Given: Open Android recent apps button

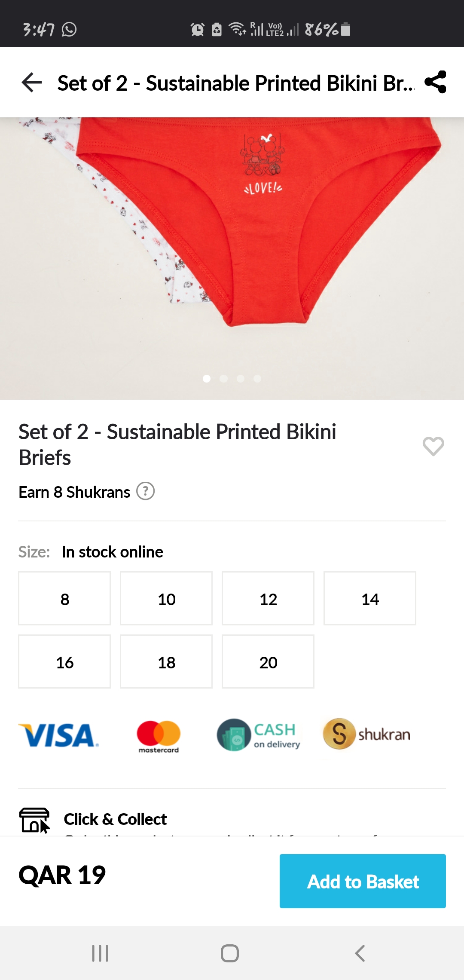Looking at the screenshot, I should coord(100,953).
